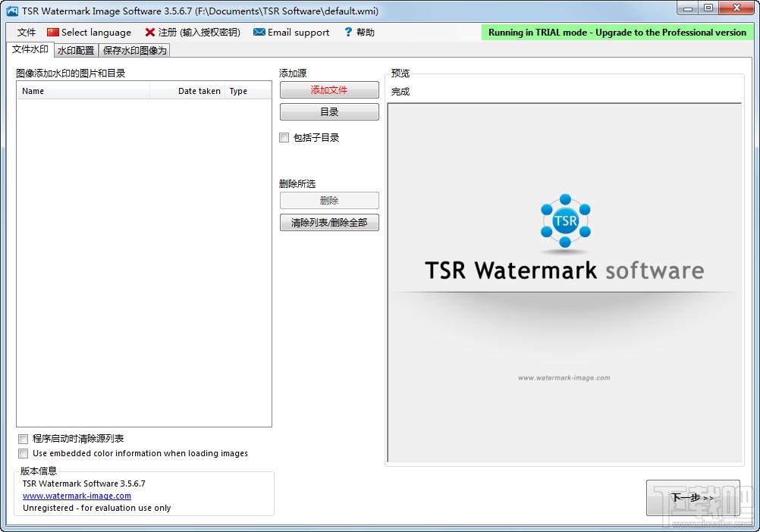Click the TSR app icon in title bar
This screenshot has width=760, height=532.
pyautogui.click(x=12, y=11)
